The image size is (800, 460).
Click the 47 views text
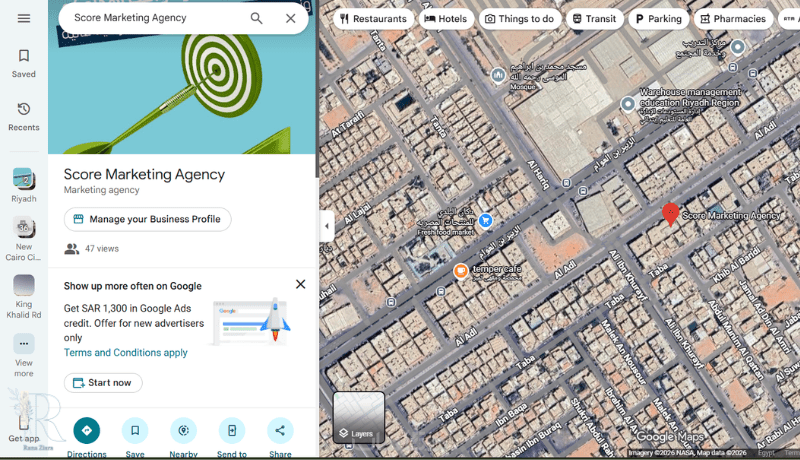pos(102,249)
